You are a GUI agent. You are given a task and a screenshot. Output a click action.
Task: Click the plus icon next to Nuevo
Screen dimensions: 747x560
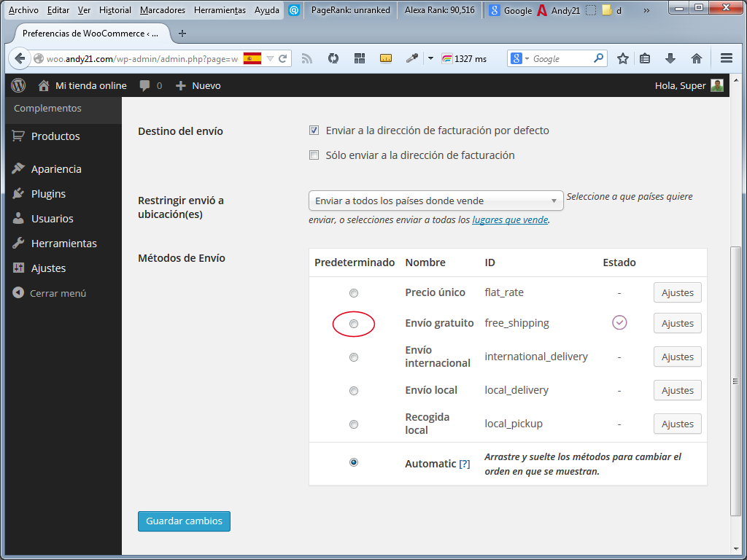181,86
